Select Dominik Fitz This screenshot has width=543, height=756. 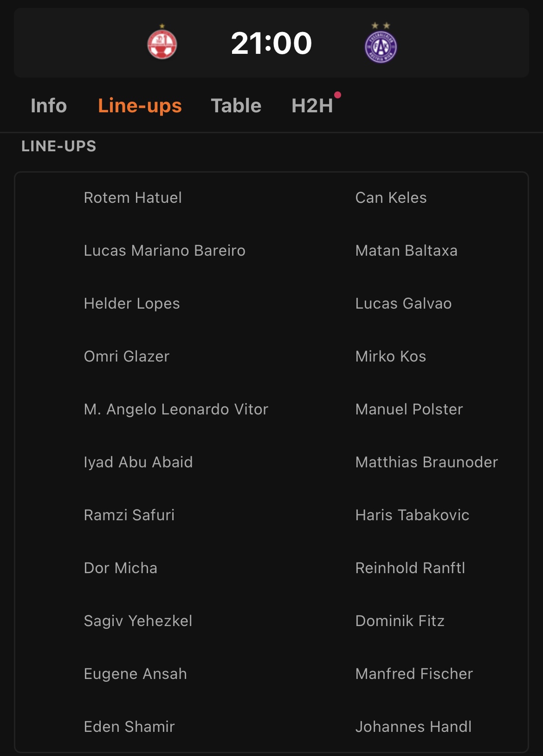coord(400,621)
